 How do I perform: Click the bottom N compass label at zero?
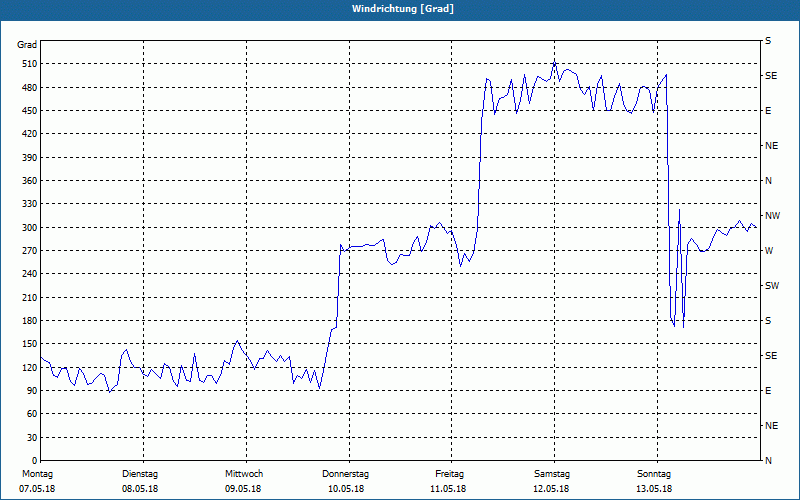point(768,461)
